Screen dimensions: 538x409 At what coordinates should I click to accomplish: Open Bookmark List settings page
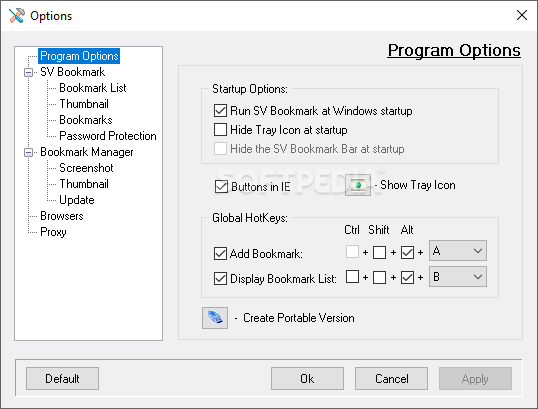point(93,88)
